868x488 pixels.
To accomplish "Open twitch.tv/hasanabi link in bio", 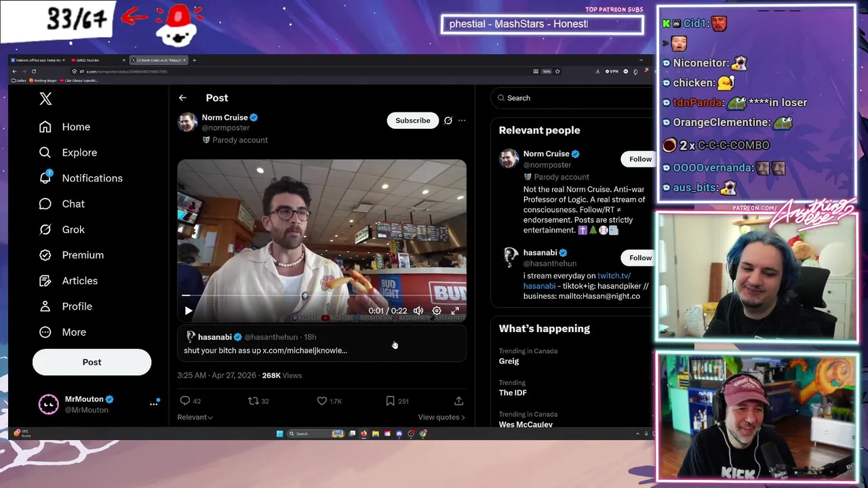I will [614, 276].
